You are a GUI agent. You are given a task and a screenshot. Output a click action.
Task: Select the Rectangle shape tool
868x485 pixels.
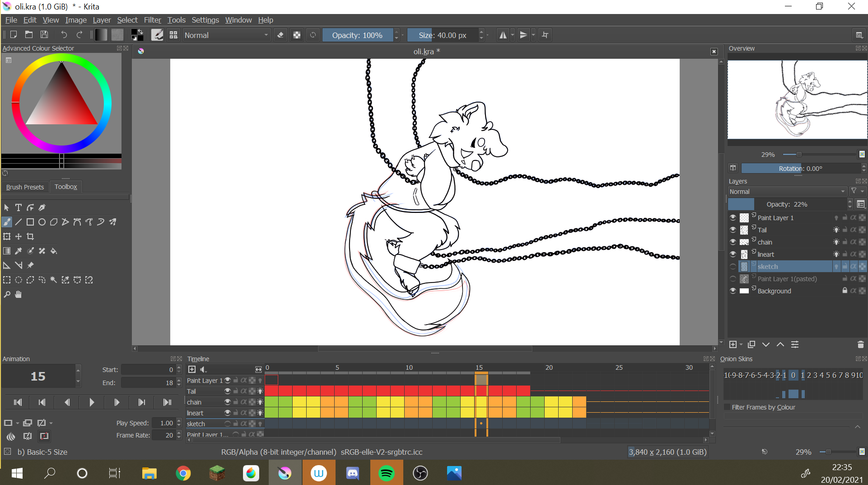click(30, 222)
